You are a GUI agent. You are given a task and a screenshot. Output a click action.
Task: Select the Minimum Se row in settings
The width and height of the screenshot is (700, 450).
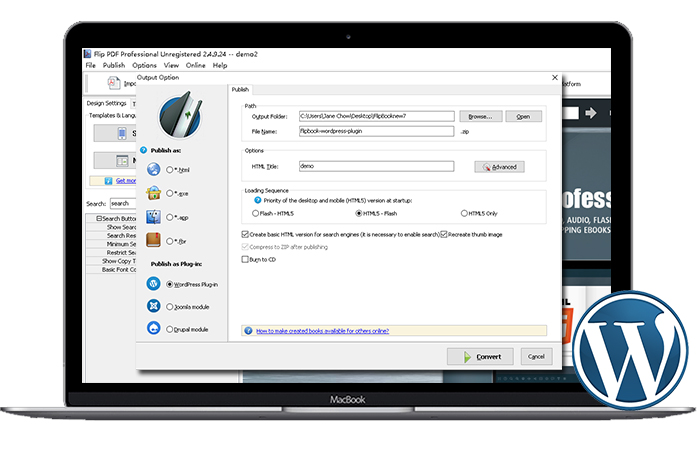pyautogui.click(x=111, y=244)
